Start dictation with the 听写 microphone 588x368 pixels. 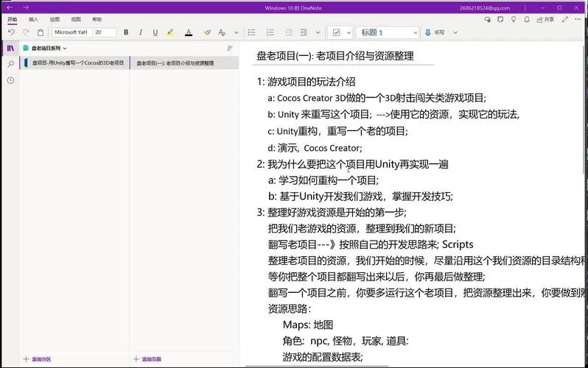click(x=435, y=32)
